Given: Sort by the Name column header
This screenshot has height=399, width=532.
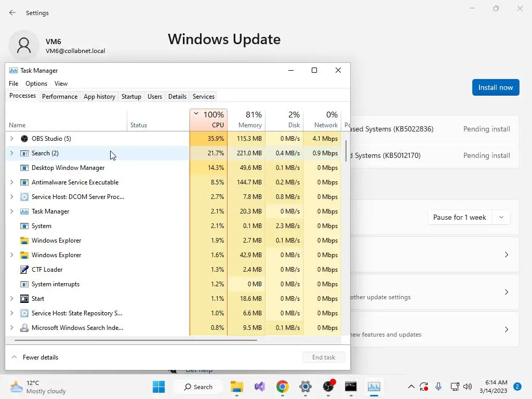Looking at the screenshot, I should pos(66,120).
